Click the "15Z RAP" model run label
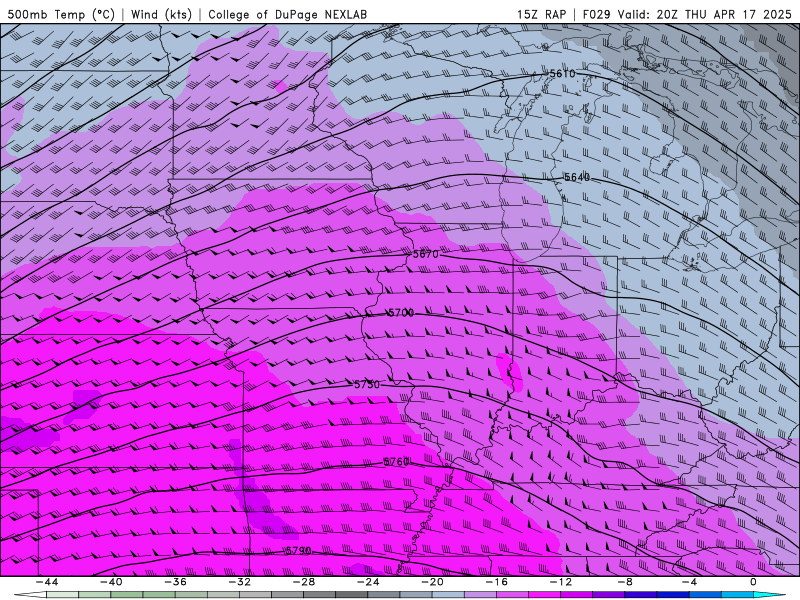The height and width of the screenshot is (600, 800). click(541, 14)
